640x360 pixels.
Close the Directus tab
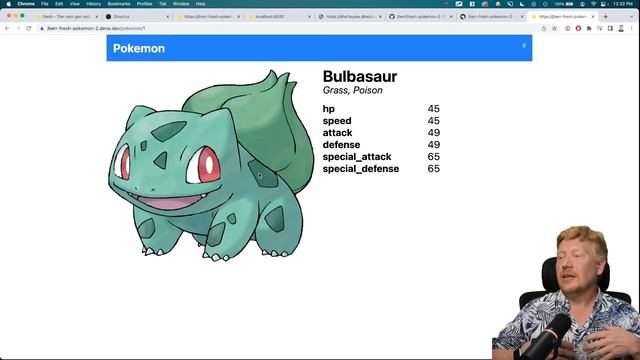167,17
